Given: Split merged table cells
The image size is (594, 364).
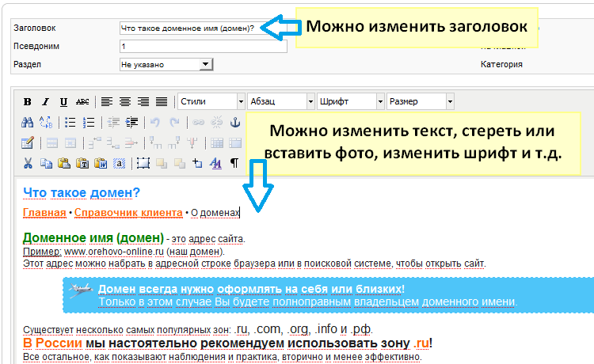Looking at the screenshot, I should pyautogui.click(x=217, y=143).
